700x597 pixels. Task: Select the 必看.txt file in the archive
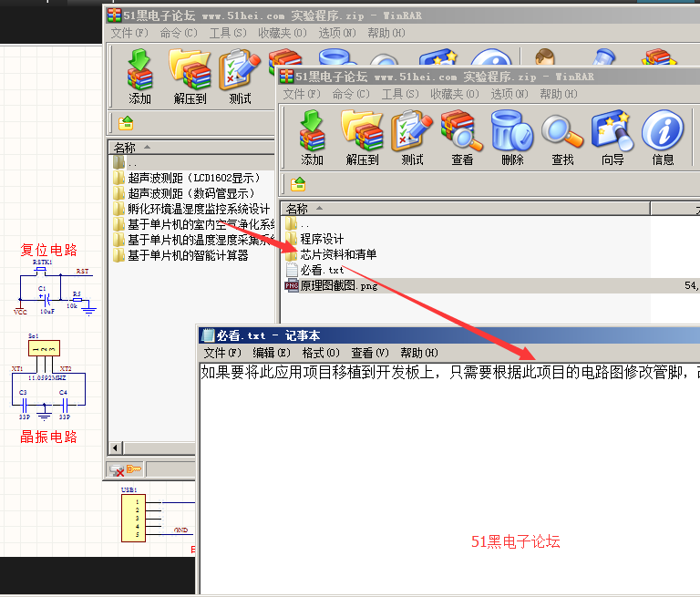tap(322, 270)
